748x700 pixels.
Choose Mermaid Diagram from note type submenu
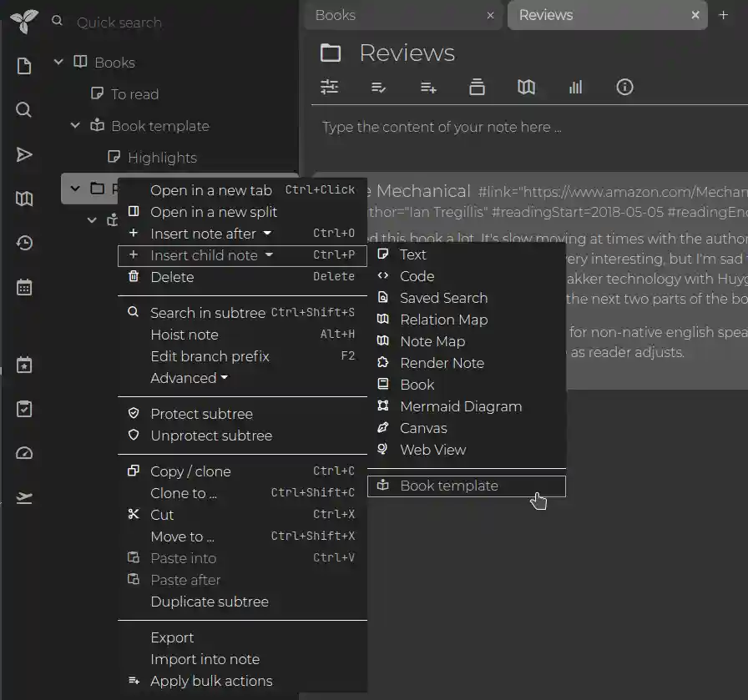pyautogui.click(x=460, y=406)
